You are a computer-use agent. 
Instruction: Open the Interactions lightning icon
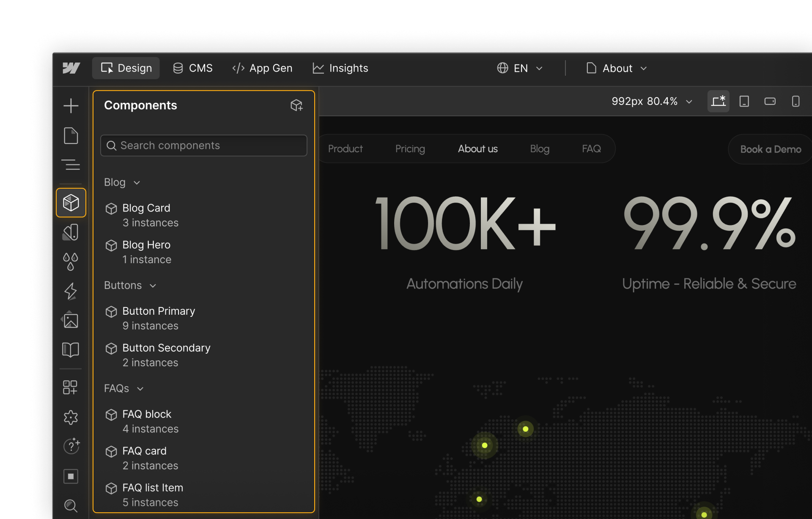[x=71, y=291]
